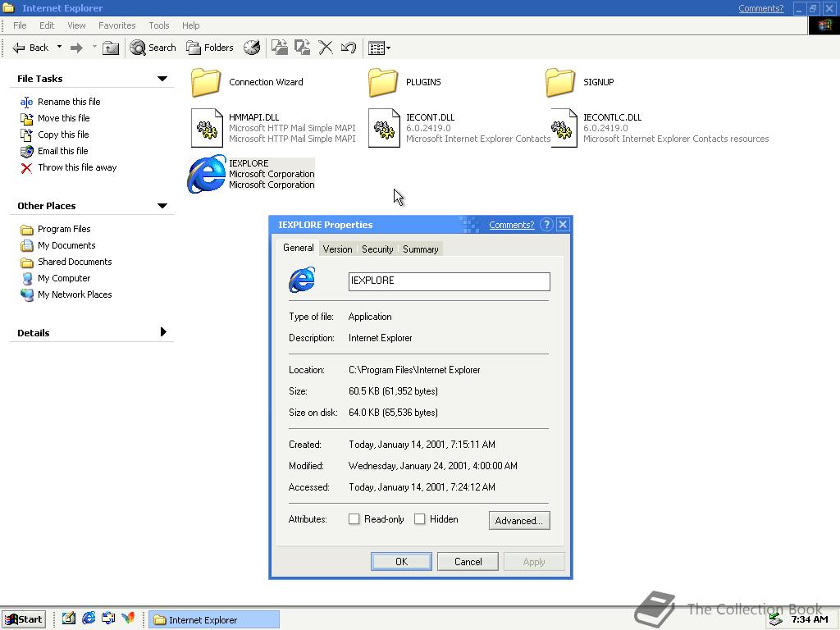Click Move this file link
This screenshot has width=840, height=630.
pyautogui.click(x=63, y=118)
